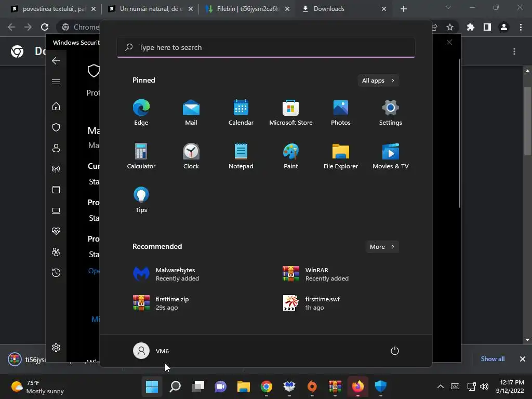This screenshot has width=532, height=399.
Task: Open Chrome three-dot main menu
Action: (x=521, y=27)
